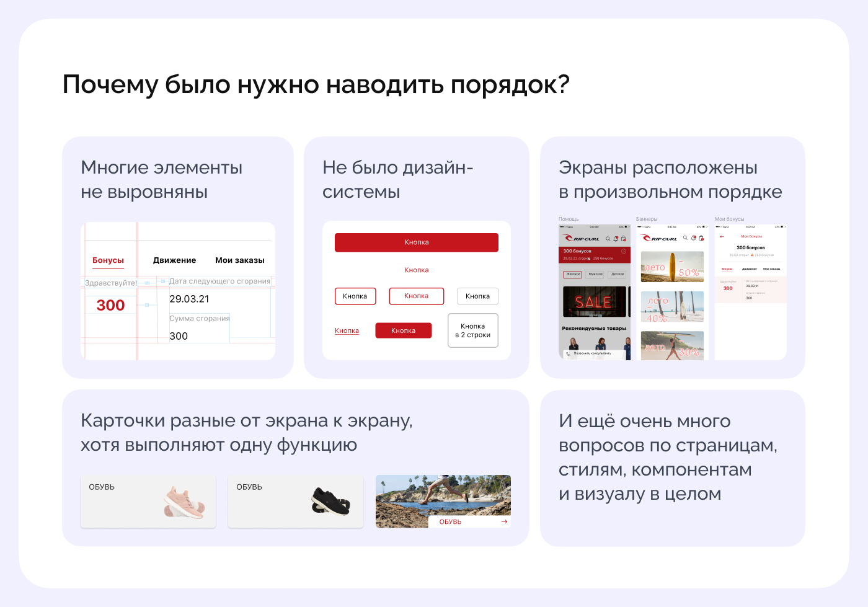The height and width of the screenshot is (607, 868).
Task: Open the SALE banner in the Помощь screen
Action: click(x=595, y=302)
